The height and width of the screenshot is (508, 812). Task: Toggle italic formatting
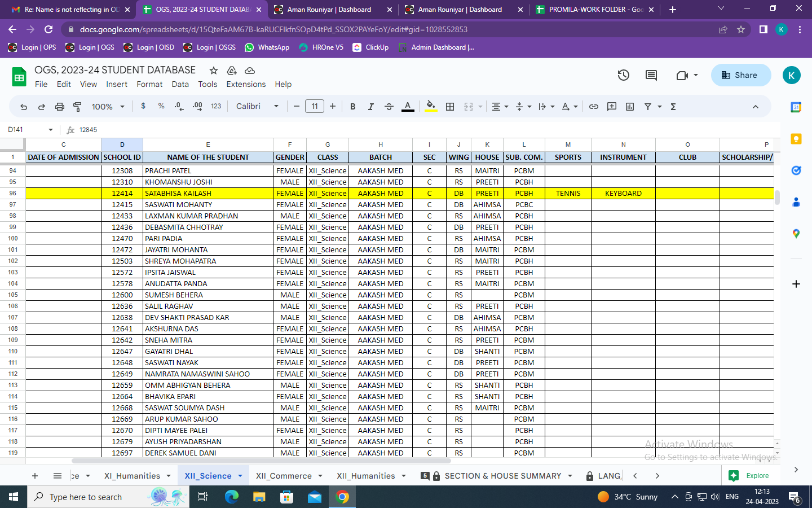(x=371, y=107)
